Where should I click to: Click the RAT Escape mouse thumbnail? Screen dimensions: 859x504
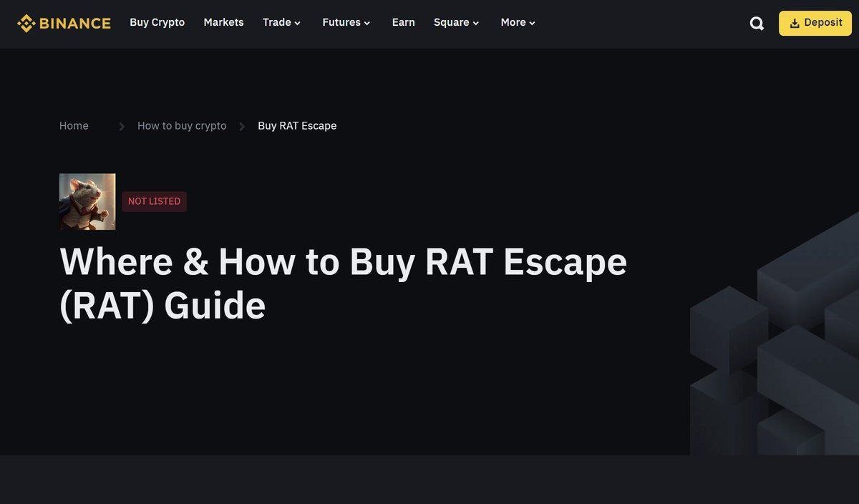[x=87, y=201]
